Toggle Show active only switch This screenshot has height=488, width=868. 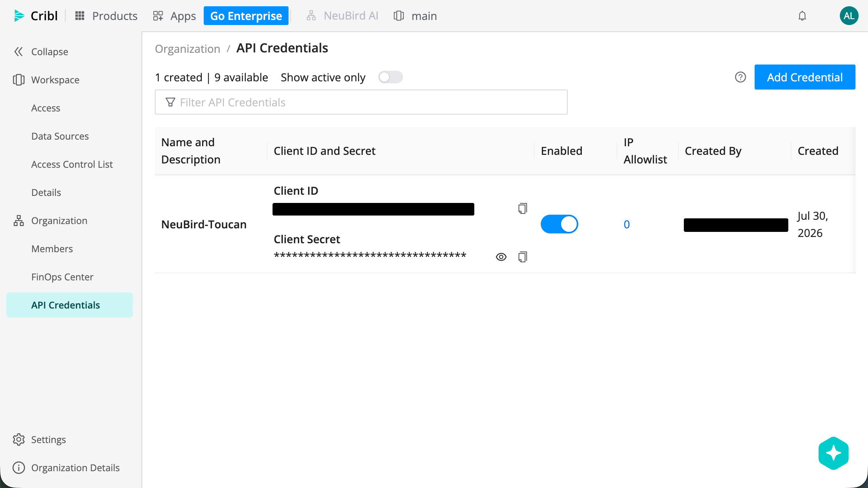(x=390, y=77)
